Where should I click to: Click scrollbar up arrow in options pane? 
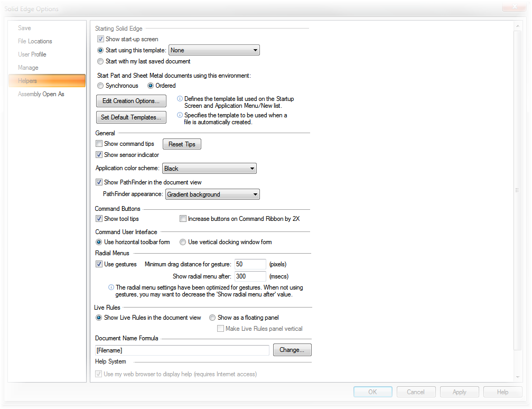pos(518,26)
